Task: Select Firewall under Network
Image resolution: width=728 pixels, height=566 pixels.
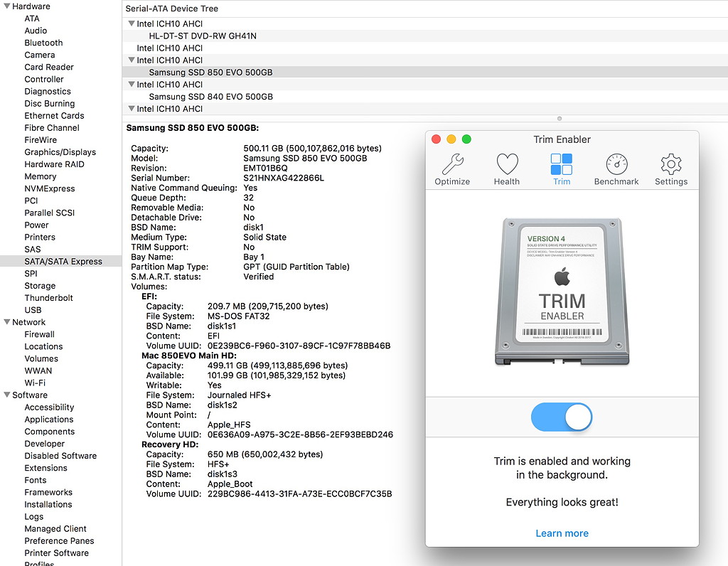Action: point(40,334)
